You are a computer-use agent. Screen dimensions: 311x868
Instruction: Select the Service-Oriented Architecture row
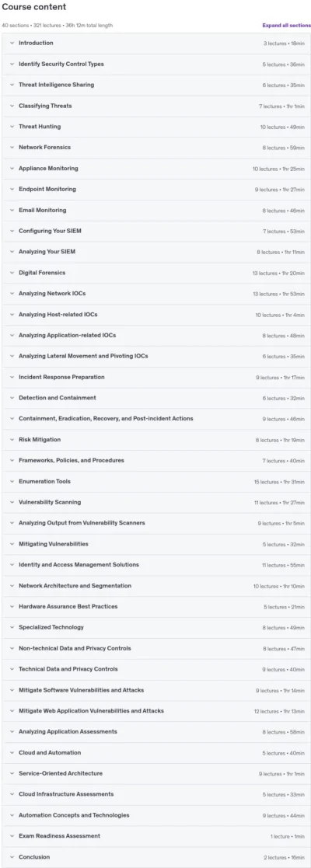(156, 773)
